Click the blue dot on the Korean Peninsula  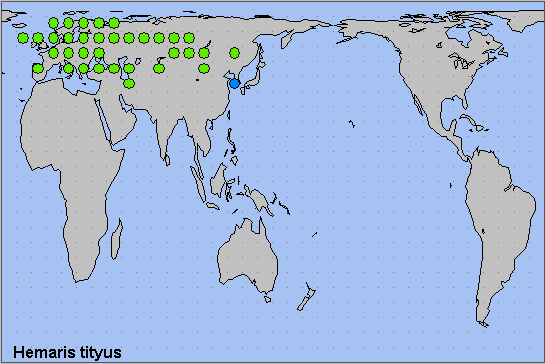(235, 83)
